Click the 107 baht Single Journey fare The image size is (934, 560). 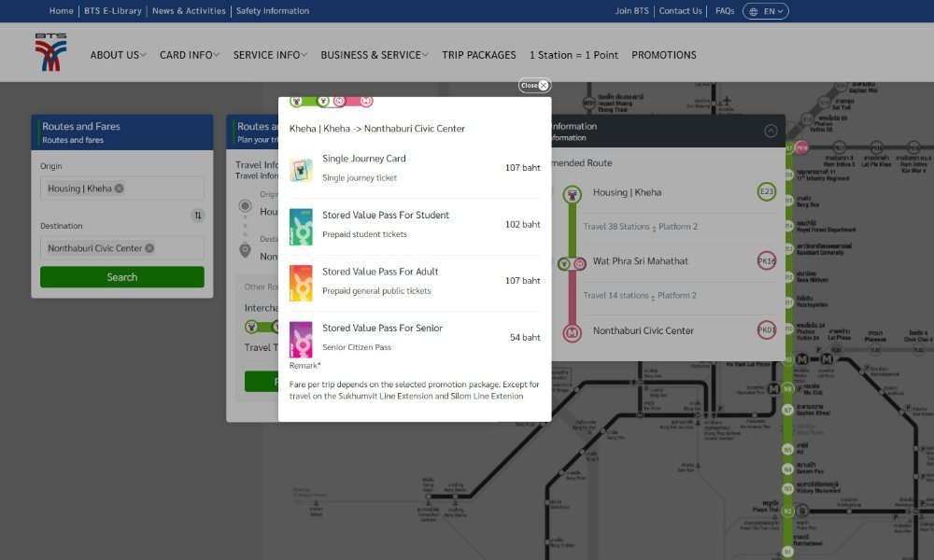[522, 168]
